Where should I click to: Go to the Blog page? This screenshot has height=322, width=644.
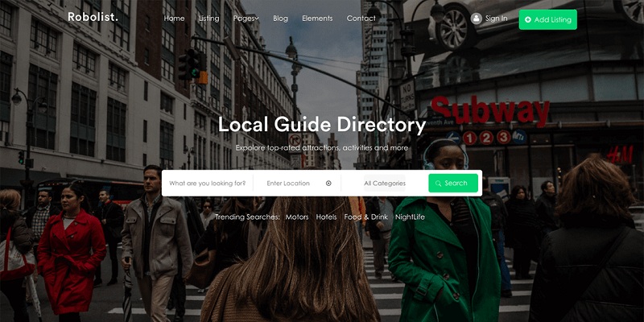pos(280,19)
